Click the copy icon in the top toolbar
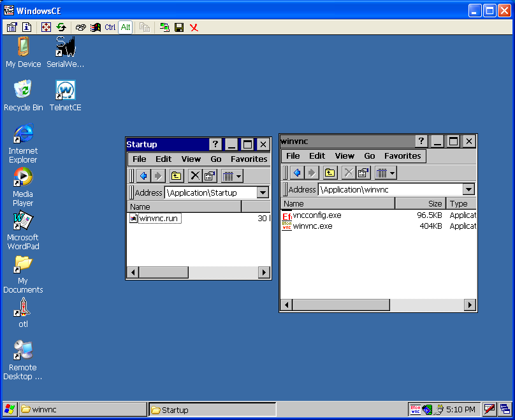Image resolution: width=515 pixels, height=420 pixels. point(145,27)
